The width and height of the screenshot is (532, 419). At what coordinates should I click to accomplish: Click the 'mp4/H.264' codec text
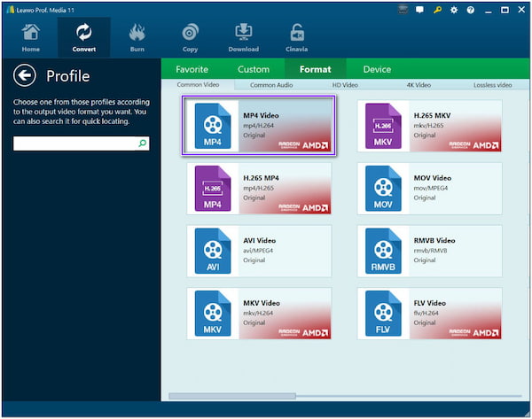258,126
